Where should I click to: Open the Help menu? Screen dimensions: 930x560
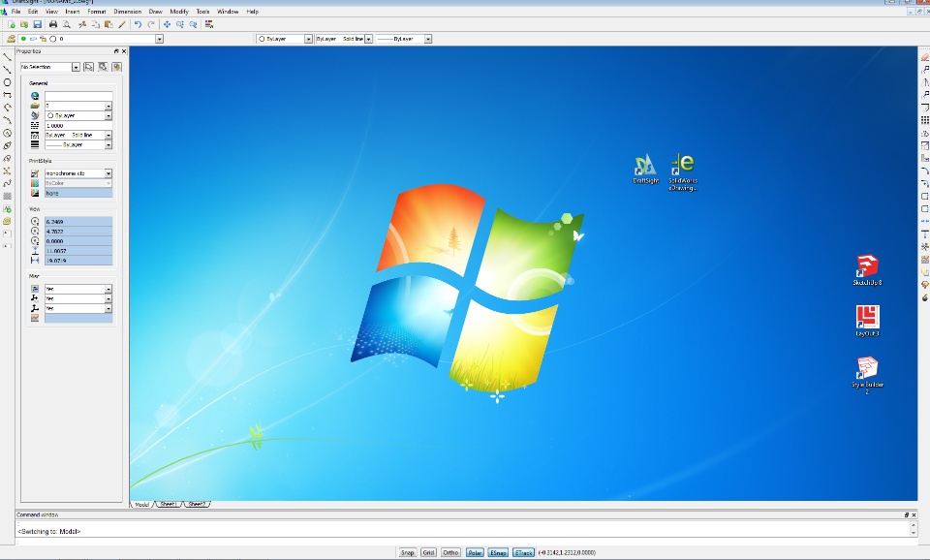(x=252, y=12)
